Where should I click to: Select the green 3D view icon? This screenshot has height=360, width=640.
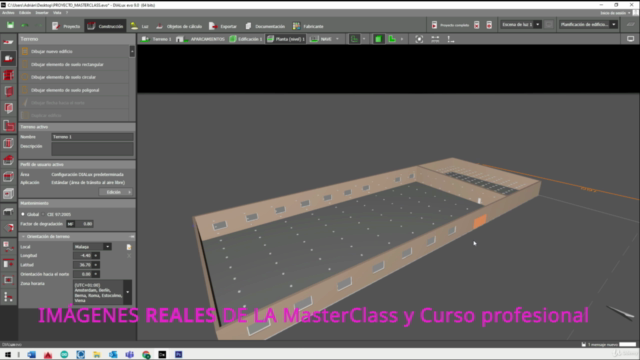click(x=378, y=39)
